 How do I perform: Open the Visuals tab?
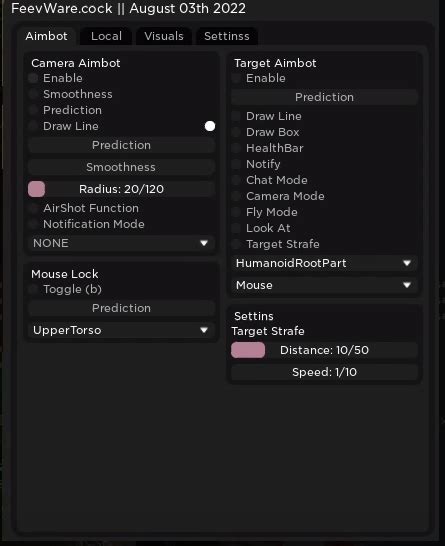point(164,36)
